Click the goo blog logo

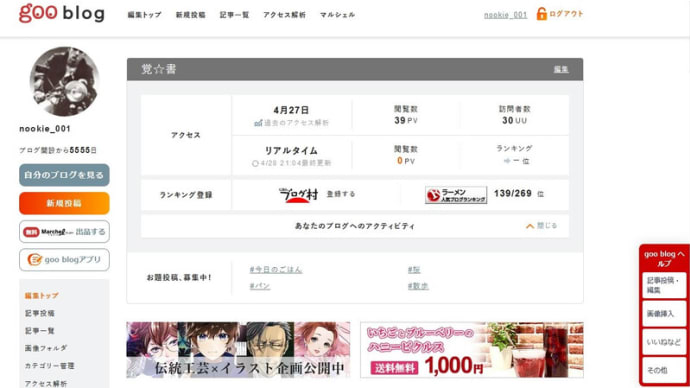(x=62, y=13)
